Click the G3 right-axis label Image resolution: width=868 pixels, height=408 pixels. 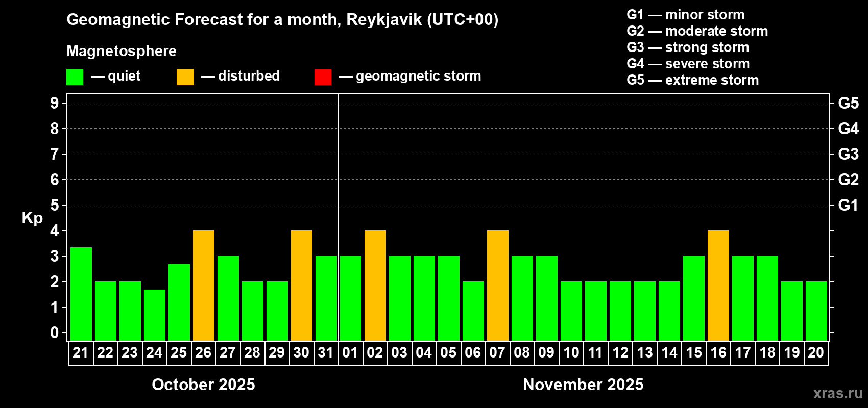click(849, 154)
